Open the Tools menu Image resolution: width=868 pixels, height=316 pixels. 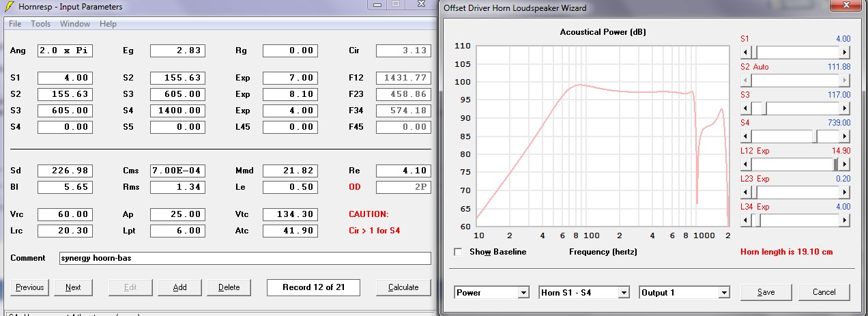click(x=41, y=24)
